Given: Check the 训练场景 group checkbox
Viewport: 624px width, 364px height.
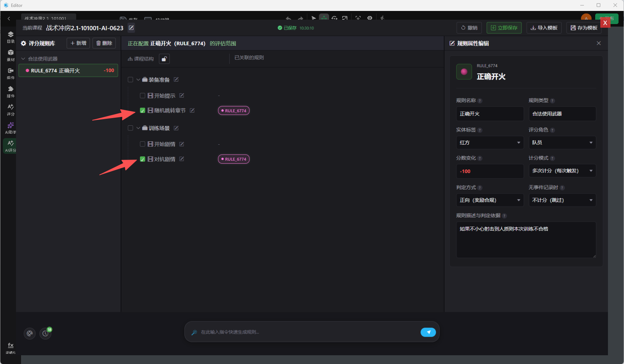Looking at the screenshot, I should 130,128.
